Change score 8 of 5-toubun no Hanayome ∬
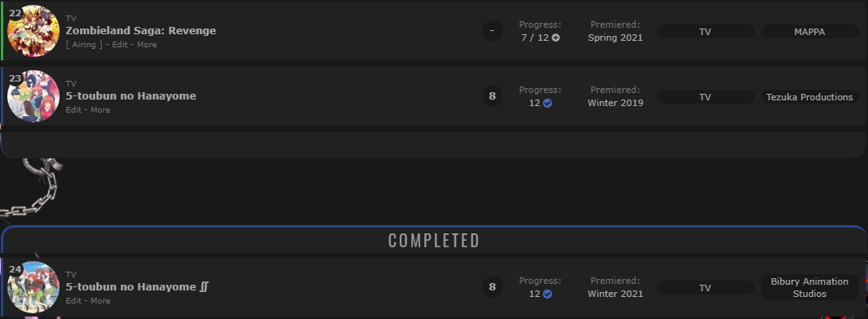This screenshot has height=319, width=868. point(492,287)
